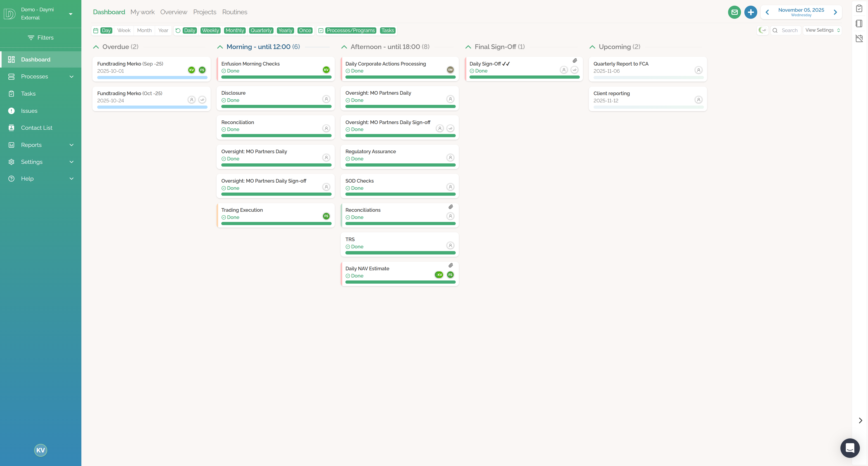Switch to the My work tab
Viewport: 868px width, 466px height.
pos(142,12)
